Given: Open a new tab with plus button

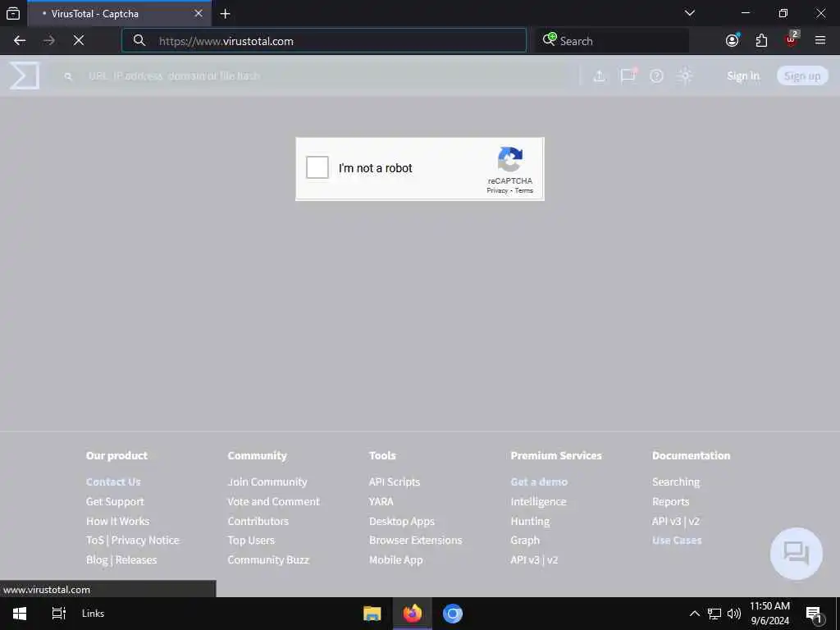Looking at the screenshot, I should coord(225,13).
